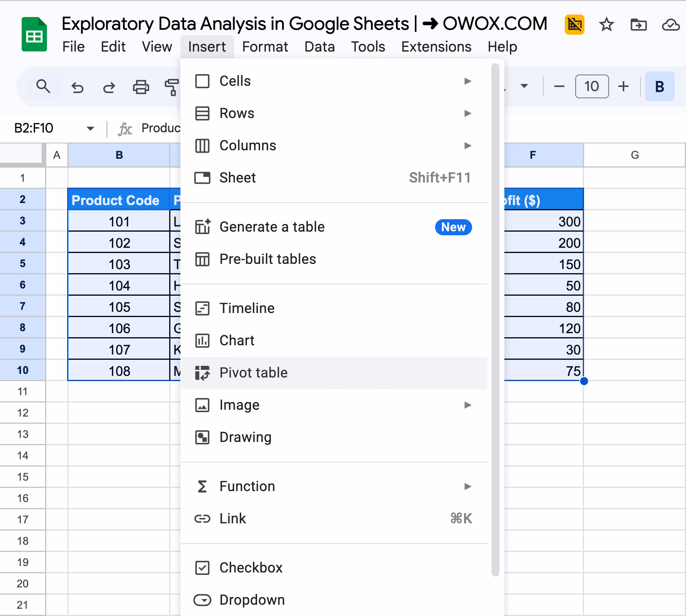Move the spreadsheet to a folder
Image resolution: width=686 pixels, height=616 pixels.
click(x=638, y=24)
